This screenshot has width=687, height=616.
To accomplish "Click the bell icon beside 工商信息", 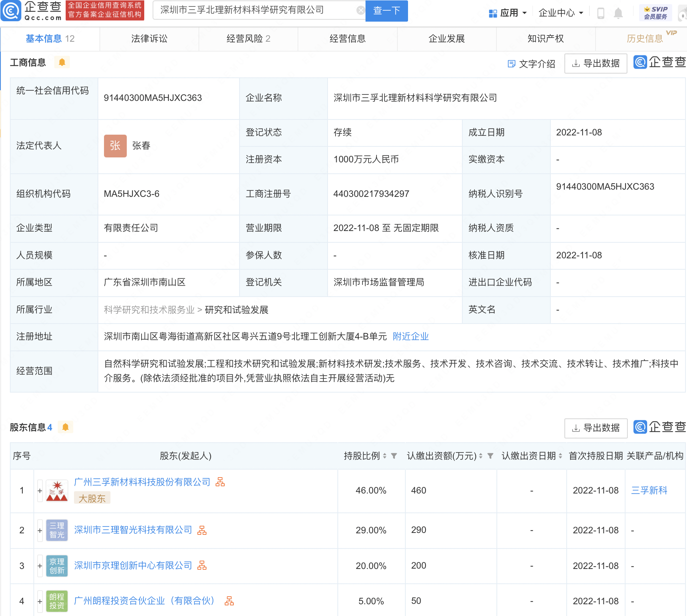I will (62, 62).
